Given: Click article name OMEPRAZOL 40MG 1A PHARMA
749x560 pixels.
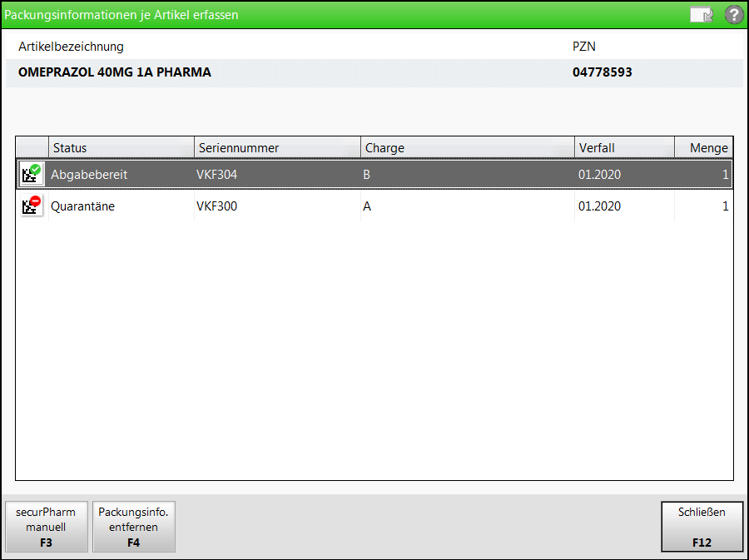Looking at the screenshot, I should [x=115, y=72].
